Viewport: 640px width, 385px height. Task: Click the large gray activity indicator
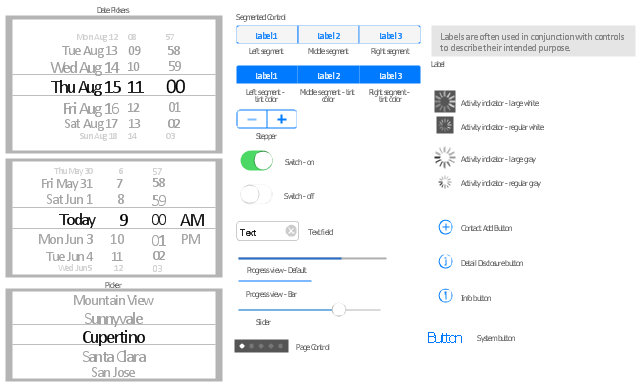(x=444, y=158)
